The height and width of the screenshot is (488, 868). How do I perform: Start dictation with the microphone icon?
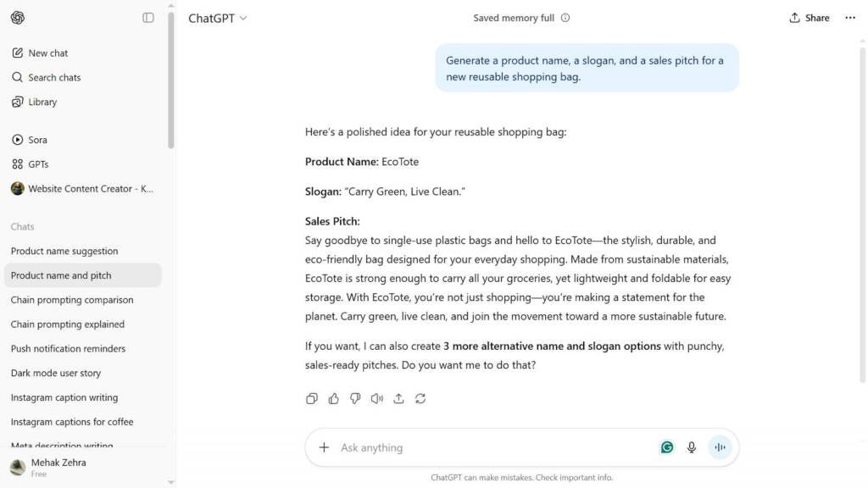pos(692,447)
